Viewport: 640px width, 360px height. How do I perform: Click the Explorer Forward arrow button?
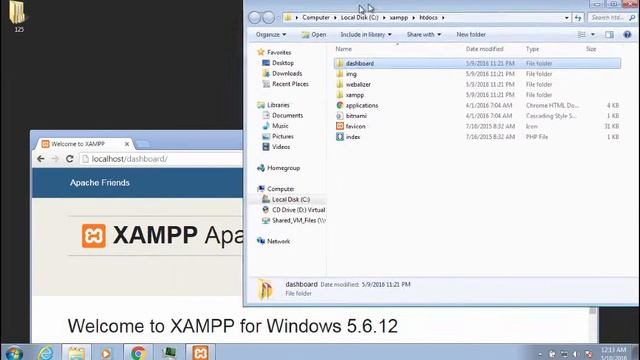click(x=268, y=18)
